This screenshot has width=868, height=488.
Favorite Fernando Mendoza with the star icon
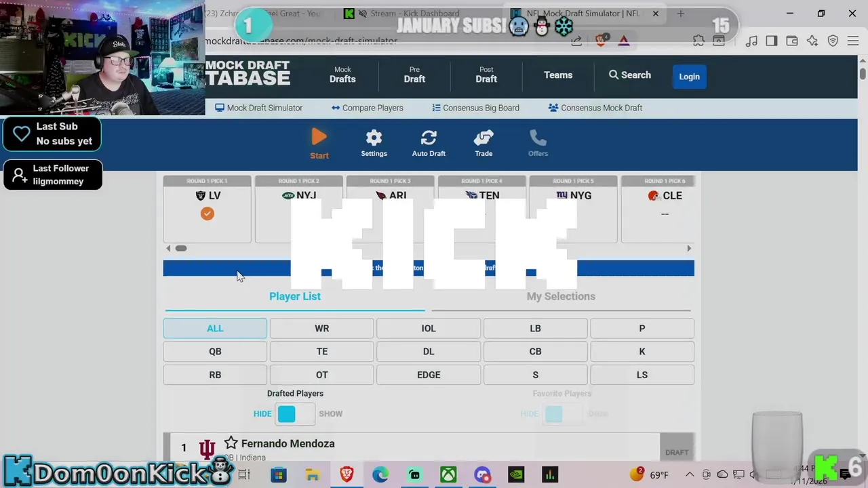pos(231,443)
